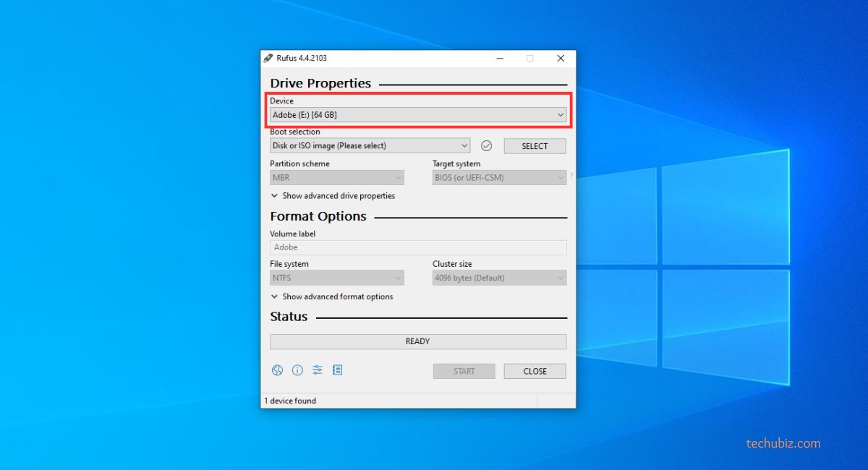Open the Target system dropdown
Viewport: 868px width, 470px height.
click(x=499, y=177)
